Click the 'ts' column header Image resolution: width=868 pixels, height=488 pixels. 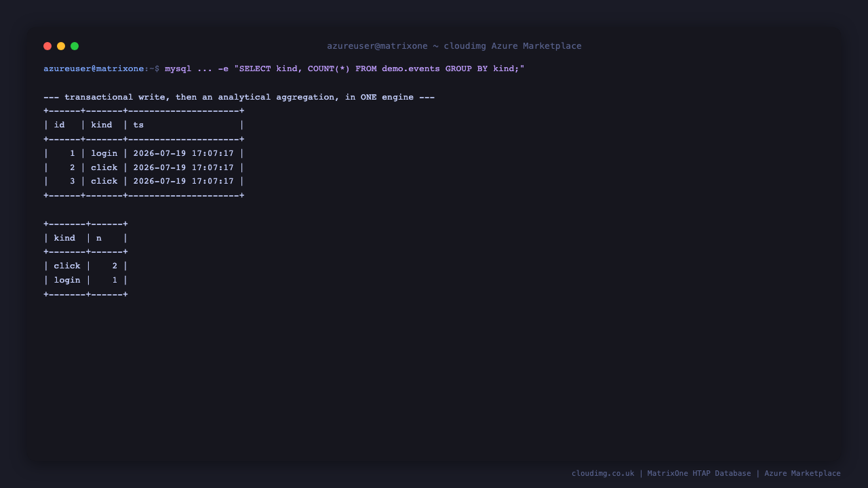tap(138, 125)
